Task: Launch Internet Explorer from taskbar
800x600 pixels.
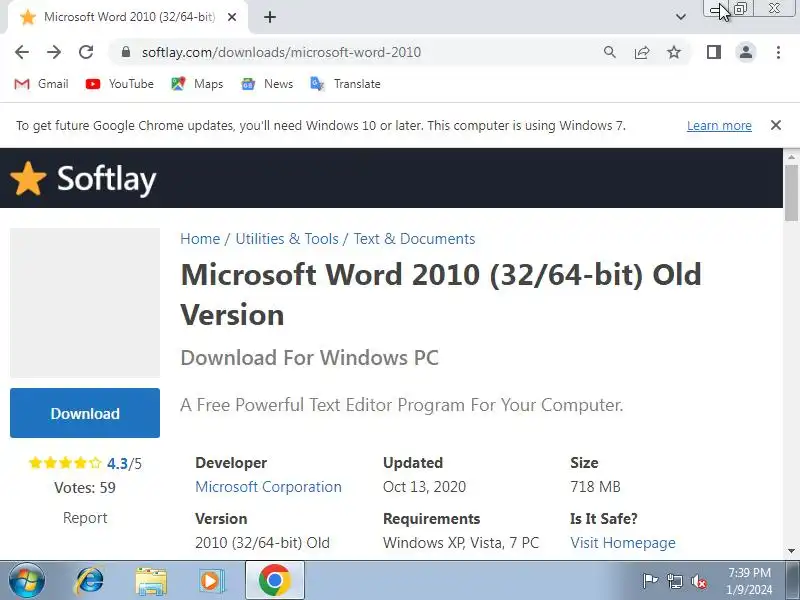Action: (89, 581)
